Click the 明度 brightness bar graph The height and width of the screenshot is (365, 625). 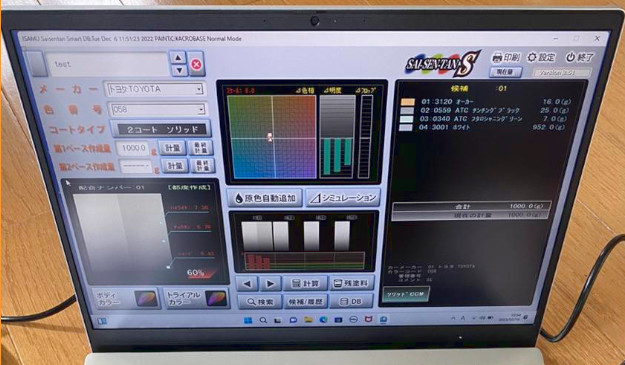(337, 136)
